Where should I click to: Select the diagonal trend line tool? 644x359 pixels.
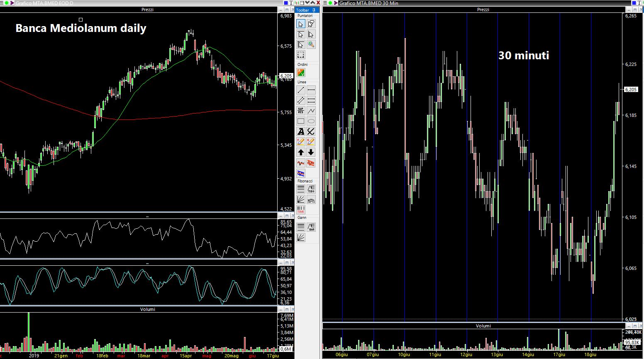coord(301,90)
